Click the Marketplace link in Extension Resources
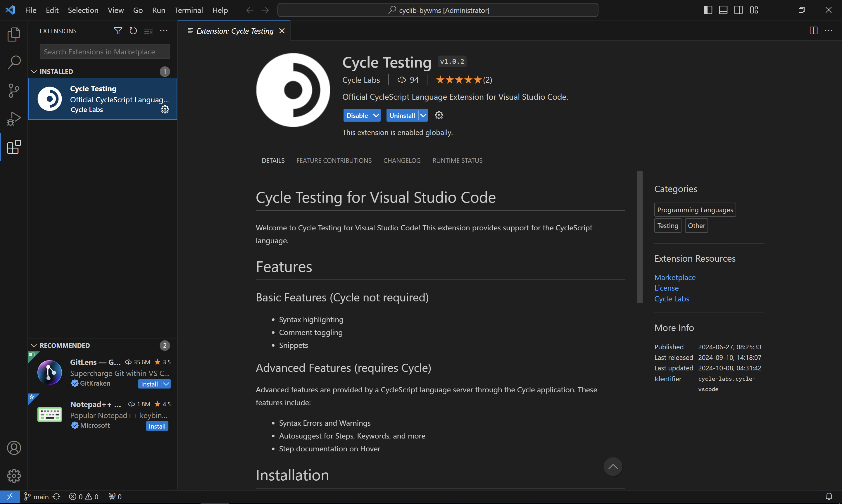 (x=675, y=277)
